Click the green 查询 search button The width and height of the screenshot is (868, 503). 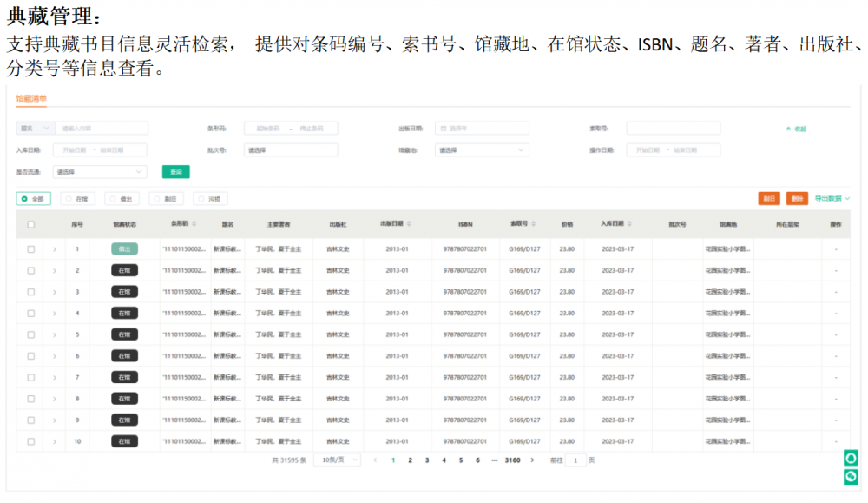click(175, 172)
